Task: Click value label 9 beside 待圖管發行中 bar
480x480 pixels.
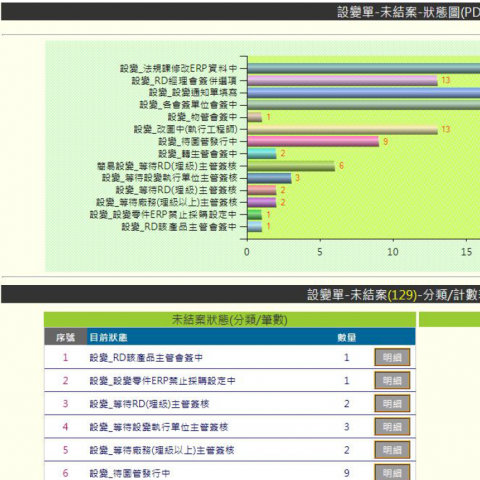Action: coord(385,141)
